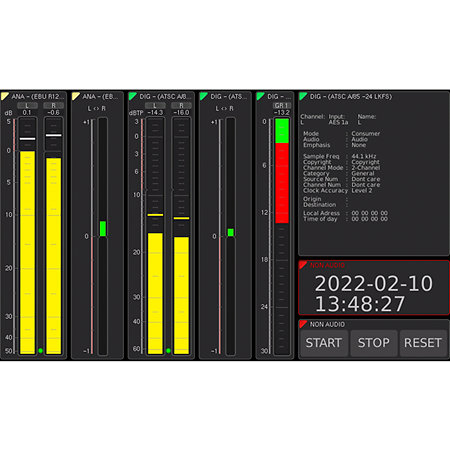Select the R channel label on ANA meter

[x=53, y=106]
